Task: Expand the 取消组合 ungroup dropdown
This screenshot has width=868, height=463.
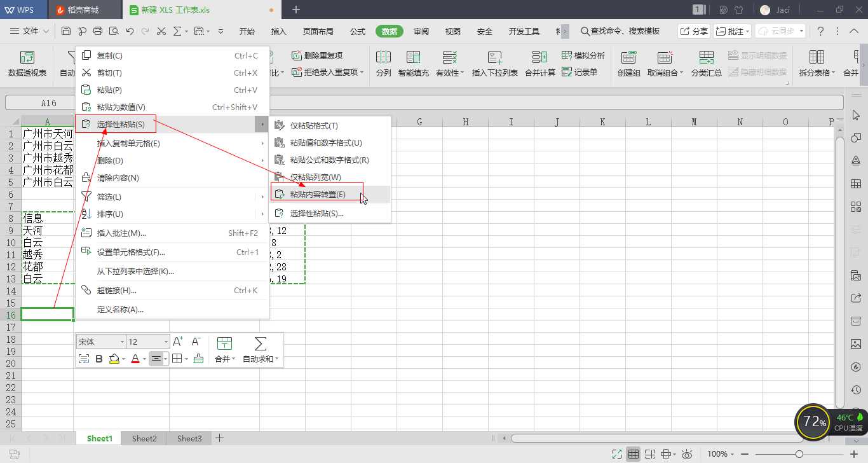Action: pos(681,73)
